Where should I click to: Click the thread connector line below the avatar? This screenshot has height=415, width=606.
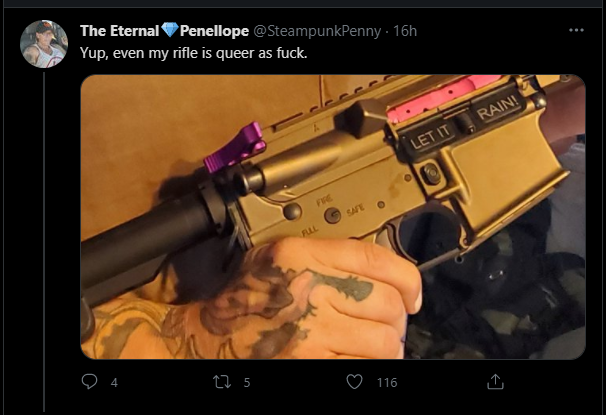coord(44,242)
